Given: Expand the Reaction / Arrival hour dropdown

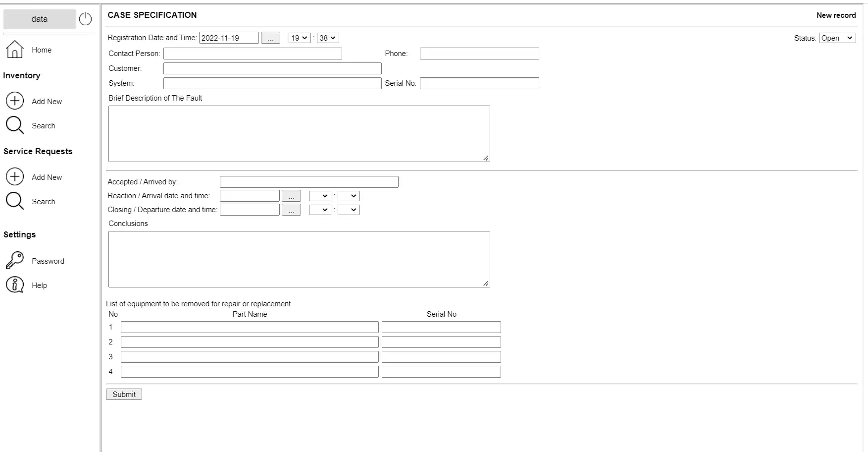Looking at the screenshot, I should tap(320, 196).
